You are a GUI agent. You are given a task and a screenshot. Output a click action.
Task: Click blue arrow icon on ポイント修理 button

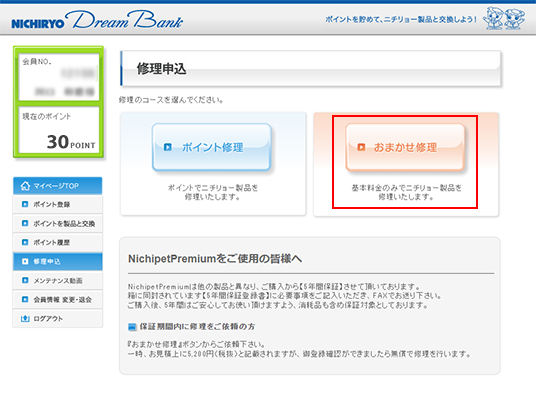(168, 147)
